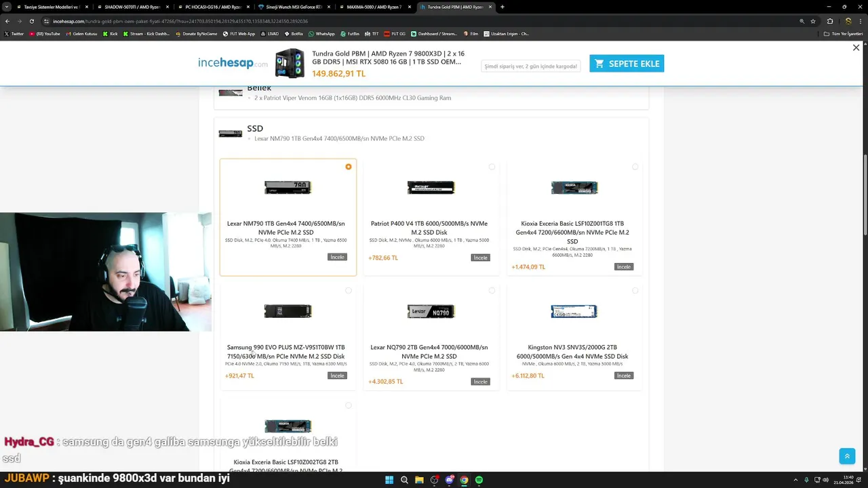The width and height of the screenshot is (868, 488).
Task: Switch to PC HOCASI-GG16 tab
Action: 212,7
